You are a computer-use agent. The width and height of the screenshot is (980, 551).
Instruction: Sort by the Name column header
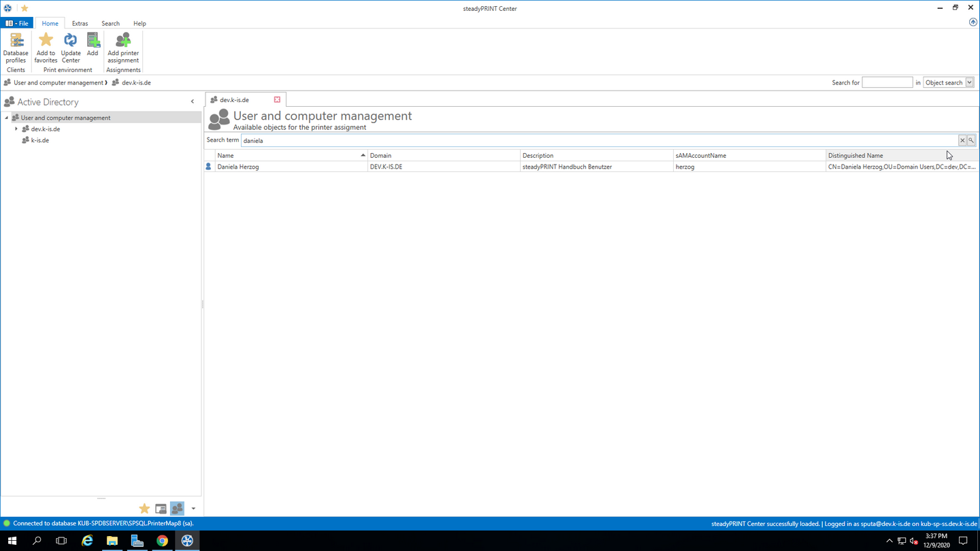[x=291, y=156]
